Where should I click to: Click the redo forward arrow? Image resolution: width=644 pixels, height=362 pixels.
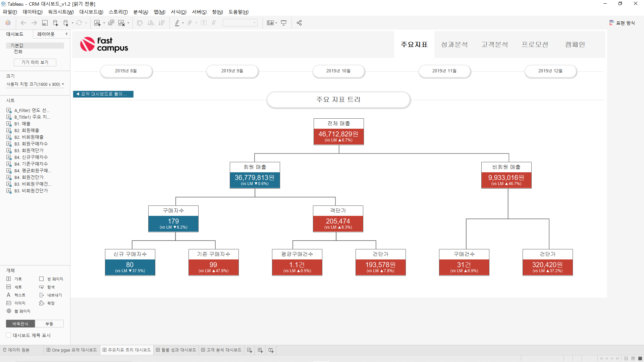pyautogui.click(x=34, y=23)
